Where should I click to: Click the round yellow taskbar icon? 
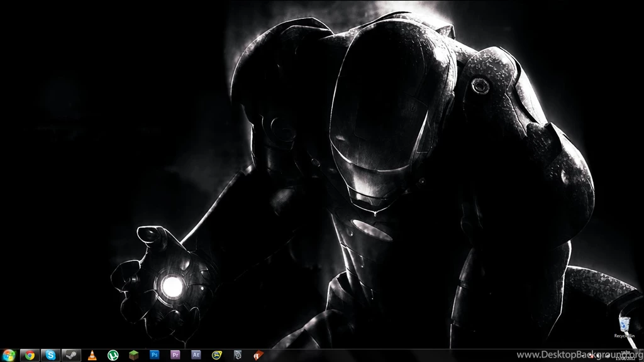(217, 355)
